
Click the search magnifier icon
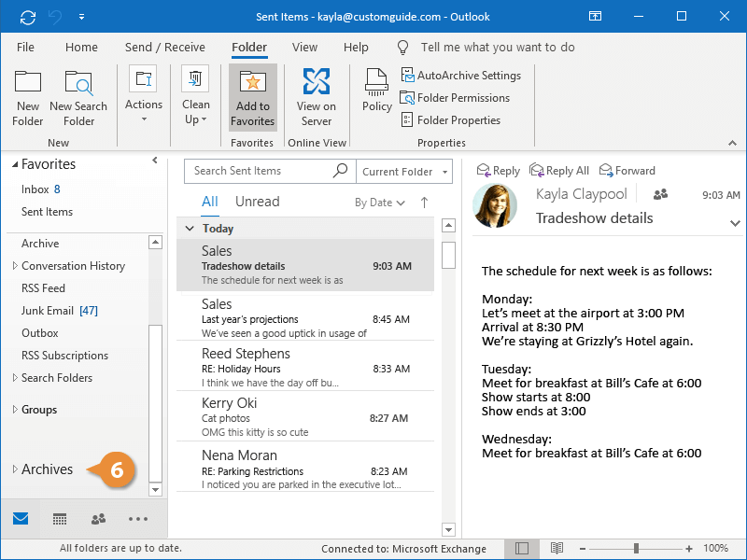point(340,170)
